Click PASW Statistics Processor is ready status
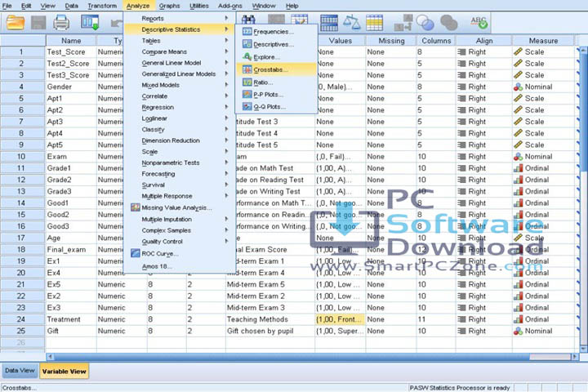 point(460,388)
